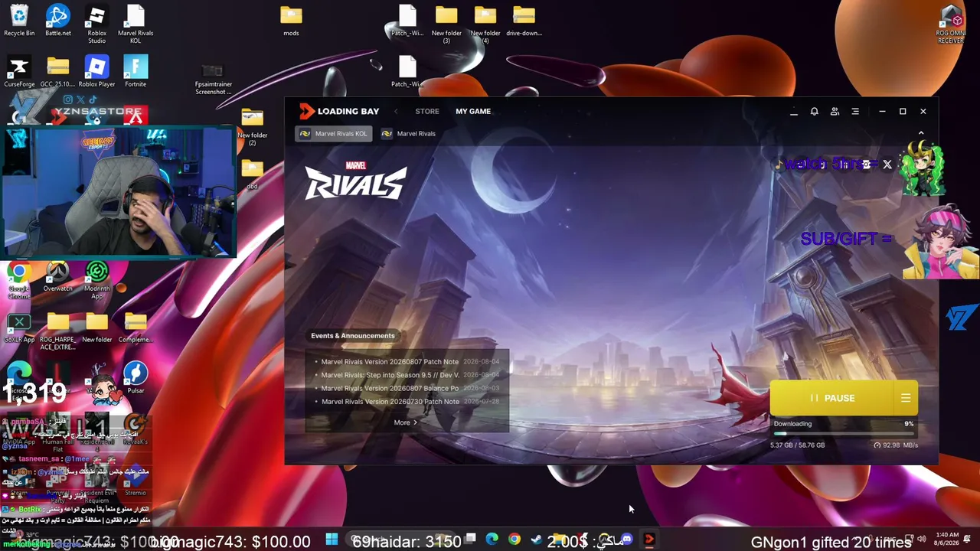The width and height of the screenshot is (980, 551).
Task: Go back with the launcher back arrow
Action: [396, 112]
